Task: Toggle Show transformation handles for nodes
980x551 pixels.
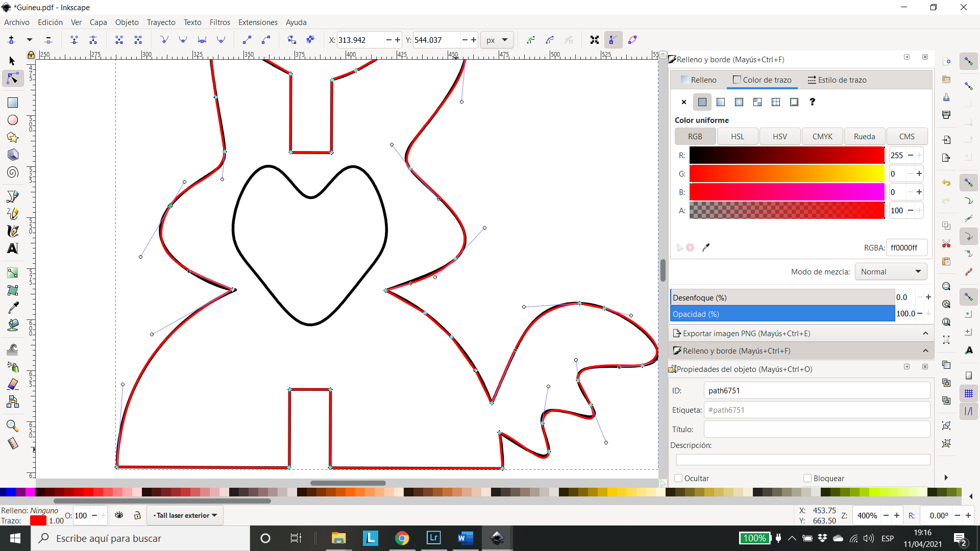Action: (x=595, y=40)
